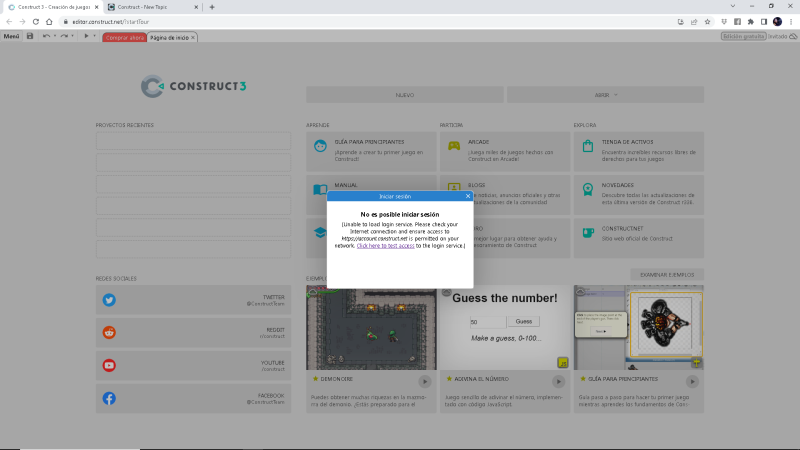Go to browser home page
Screen dimensions: 800x450
[49, 22]
